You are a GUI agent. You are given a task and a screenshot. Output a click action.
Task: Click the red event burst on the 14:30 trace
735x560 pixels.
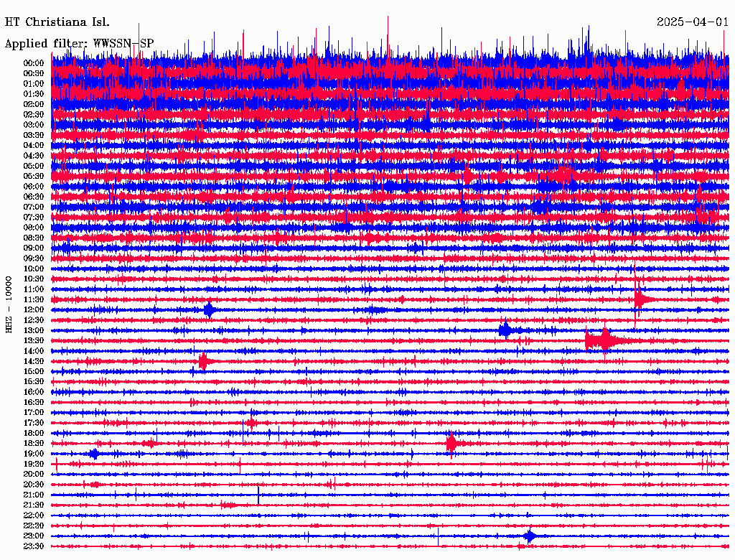click(203, 361)
